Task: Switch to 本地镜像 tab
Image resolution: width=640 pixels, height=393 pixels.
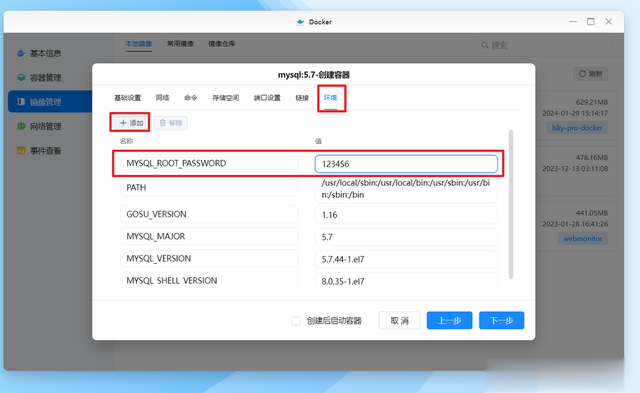Action: tap(138, 44)
